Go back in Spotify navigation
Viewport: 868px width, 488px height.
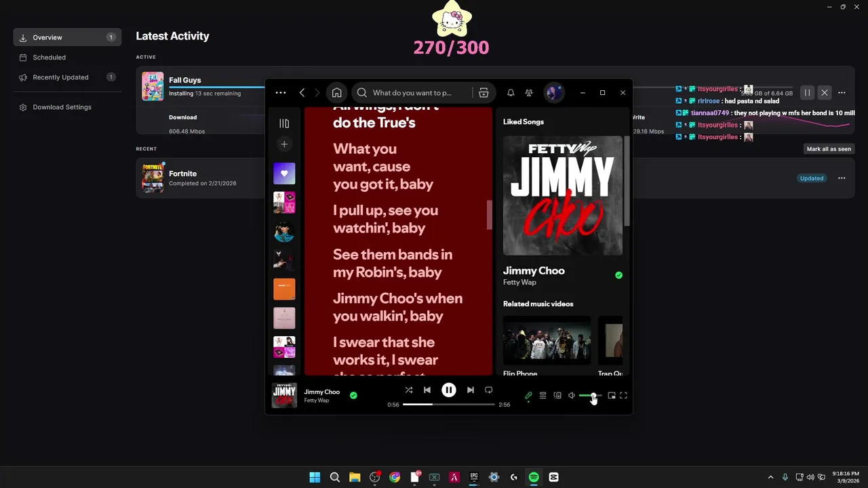point(302,93)
